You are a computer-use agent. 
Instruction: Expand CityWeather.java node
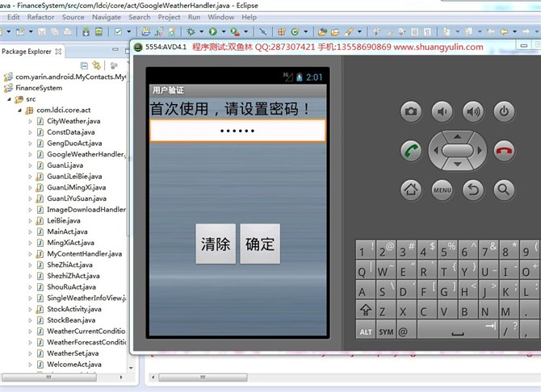point(31,121)
